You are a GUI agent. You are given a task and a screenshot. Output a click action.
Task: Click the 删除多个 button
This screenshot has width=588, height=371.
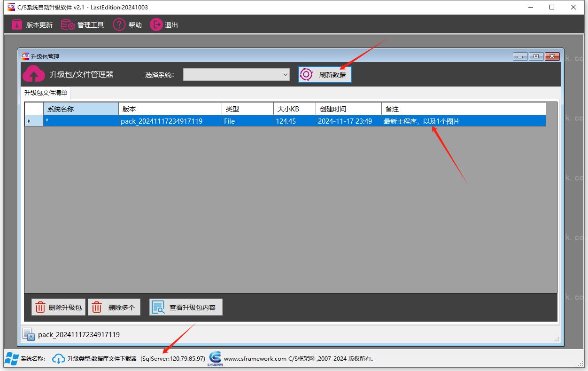(x=114, y=308)
